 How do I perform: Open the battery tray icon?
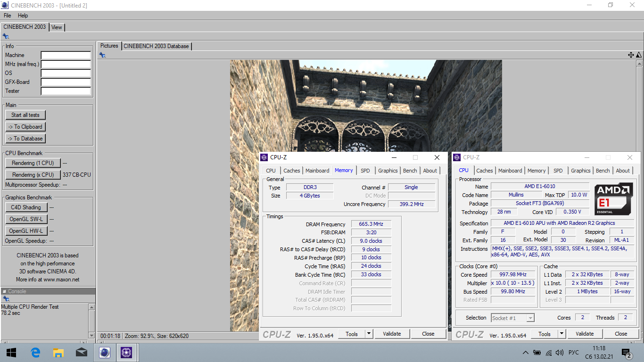coord(537,353)
